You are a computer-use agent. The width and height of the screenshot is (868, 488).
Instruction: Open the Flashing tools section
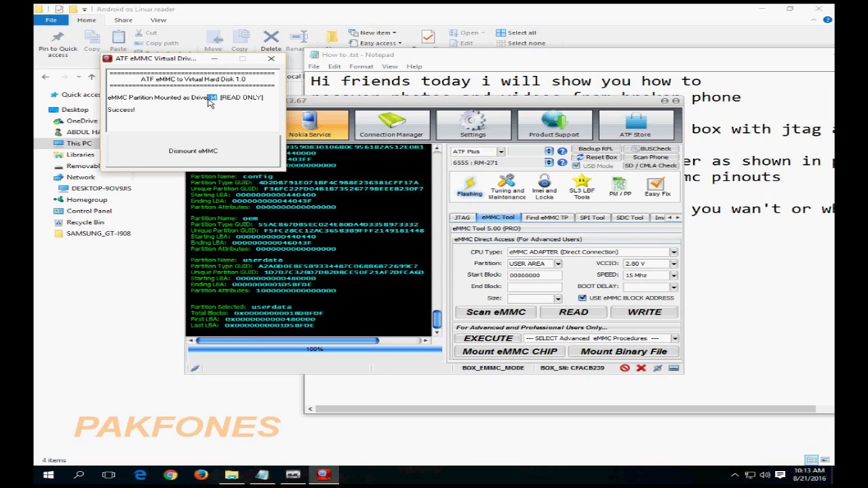tap(469, 186)
